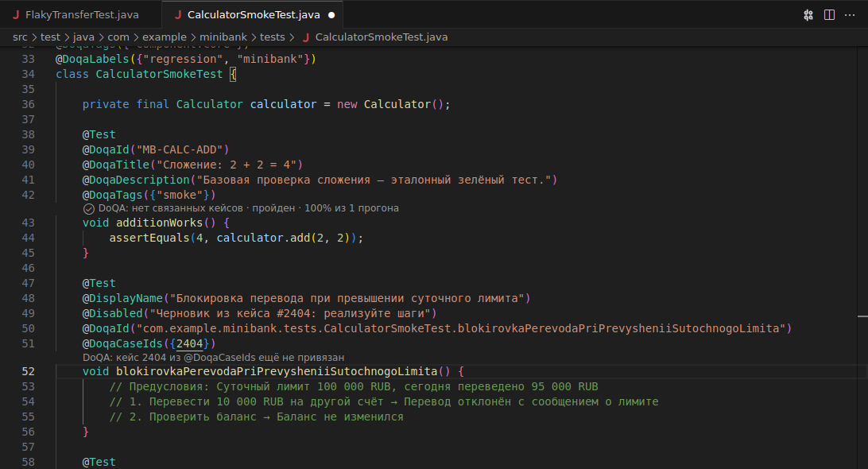Click the "smoke" tag string
The image size is (868, 469).
tap(180, 195)
